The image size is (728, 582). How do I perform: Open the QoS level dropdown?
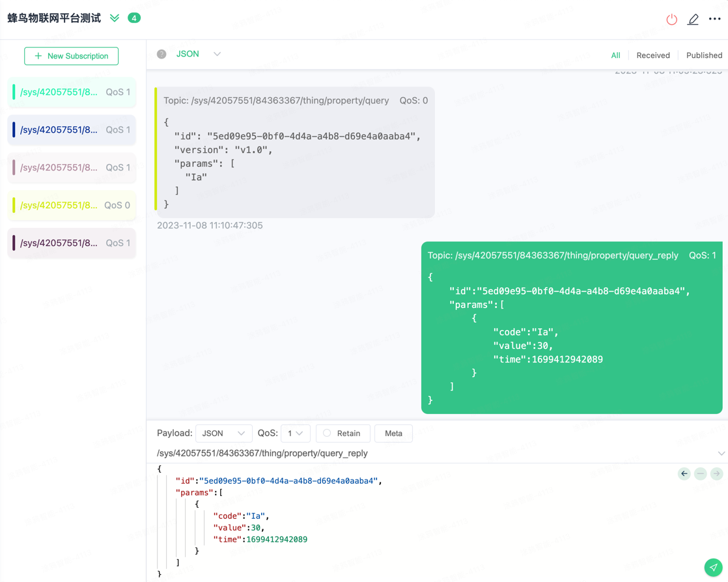pyautogui.click(x=295, y=434)
